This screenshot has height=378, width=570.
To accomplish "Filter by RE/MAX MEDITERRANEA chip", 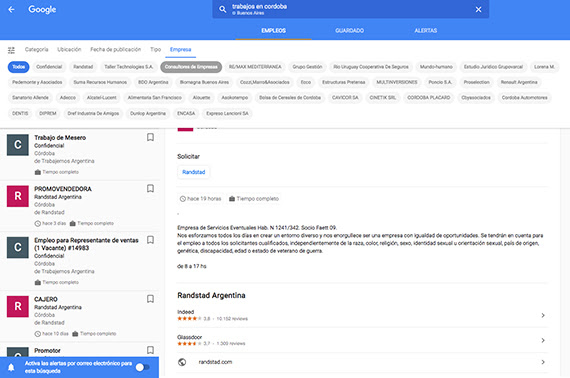I will pyautogui.click(x=255, y=67).
